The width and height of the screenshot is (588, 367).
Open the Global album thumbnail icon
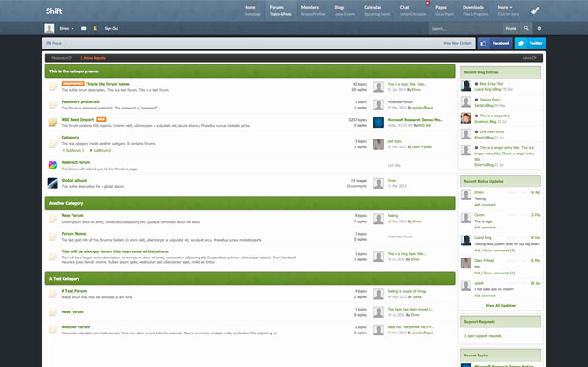53,183
